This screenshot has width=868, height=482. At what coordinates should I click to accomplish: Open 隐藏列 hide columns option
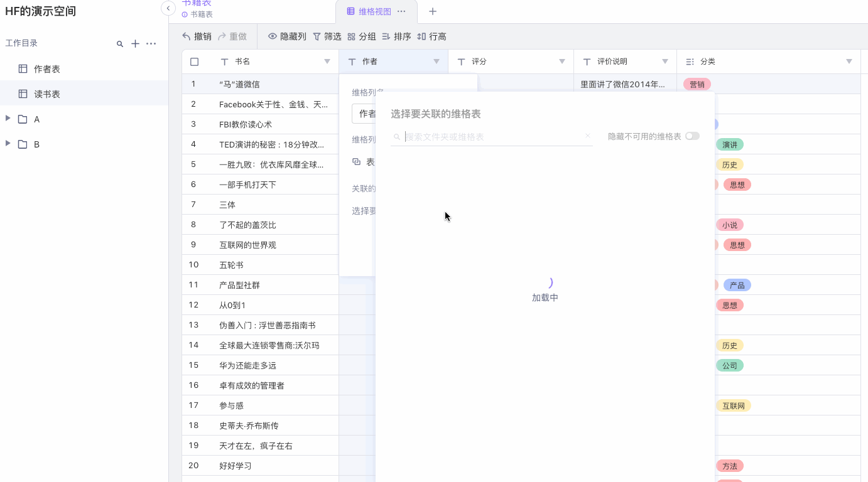[287, 36]
